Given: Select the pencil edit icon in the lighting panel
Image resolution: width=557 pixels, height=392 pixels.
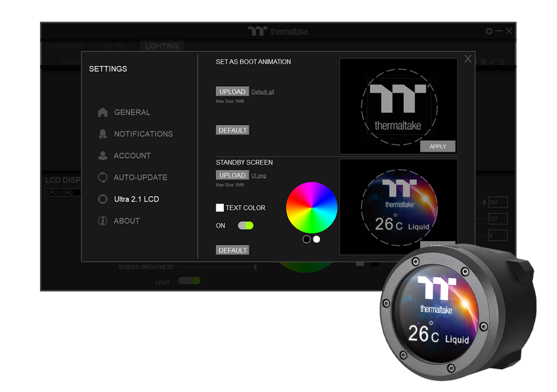Looking at the screenshot, I should coord(492,61).
